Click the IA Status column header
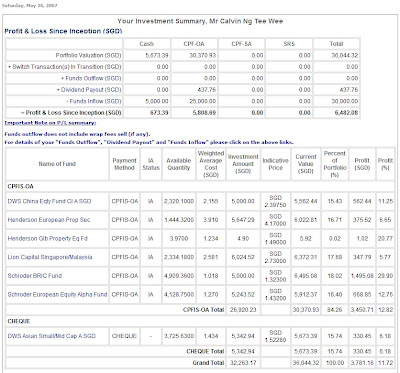 click(151, 164)
